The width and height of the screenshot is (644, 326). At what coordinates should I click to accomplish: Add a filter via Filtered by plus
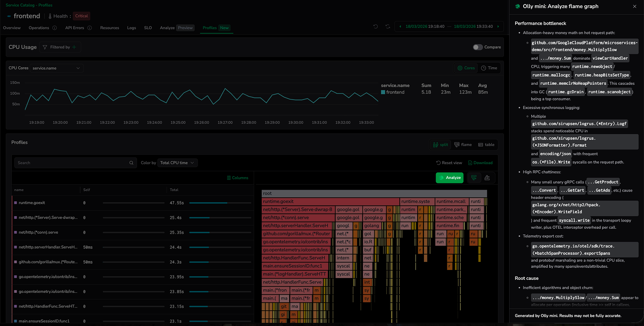click(74, 47)
